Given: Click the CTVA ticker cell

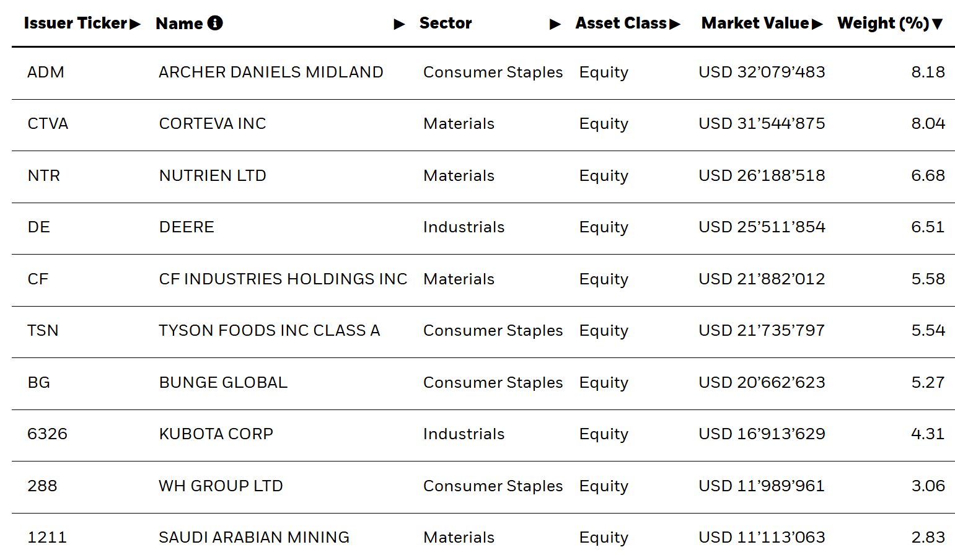Looking at the screenshot, I should click(48, 124).
